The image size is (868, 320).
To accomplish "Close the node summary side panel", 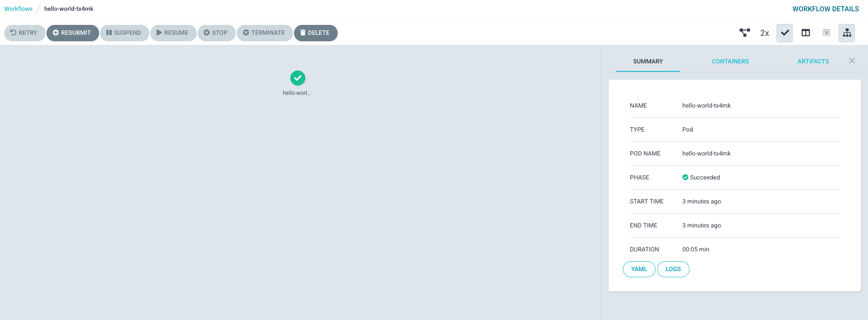I will 852,61.
